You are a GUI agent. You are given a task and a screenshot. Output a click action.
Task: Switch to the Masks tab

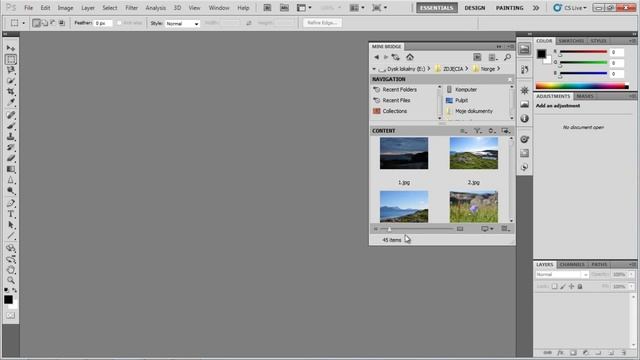(x=585, y=96)
